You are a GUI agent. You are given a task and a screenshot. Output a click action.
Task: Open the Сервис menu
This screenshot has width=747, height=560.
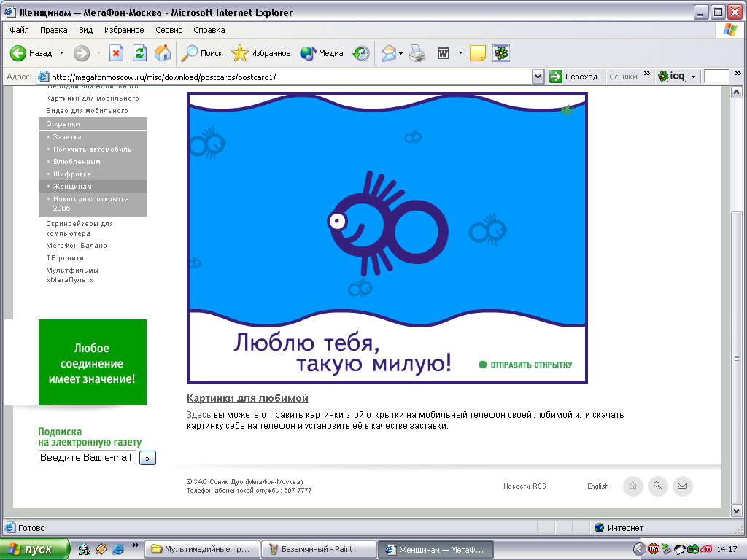(169, 30)
